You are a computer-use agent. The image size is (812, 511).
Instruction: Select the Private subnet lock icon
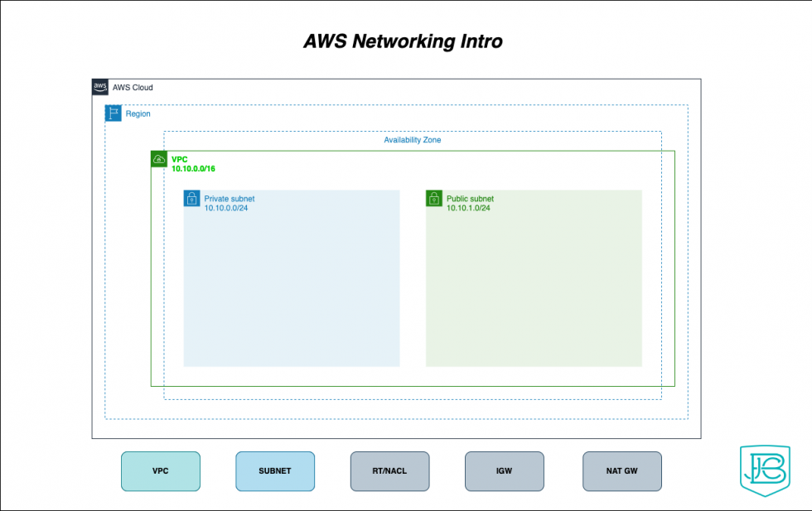[x=191, y=199]
